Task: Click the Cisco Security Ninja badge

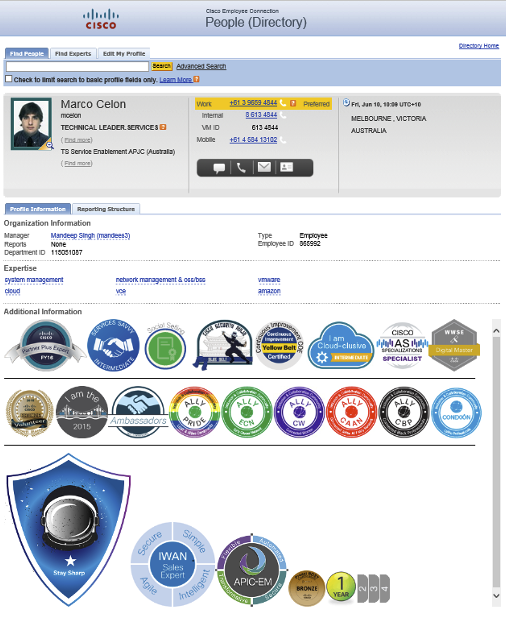Action: click(223, 345)
